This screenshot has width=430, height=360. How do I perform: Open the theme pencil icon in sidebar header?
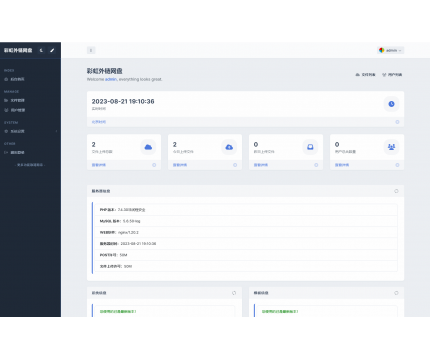(x=52, y=50)
